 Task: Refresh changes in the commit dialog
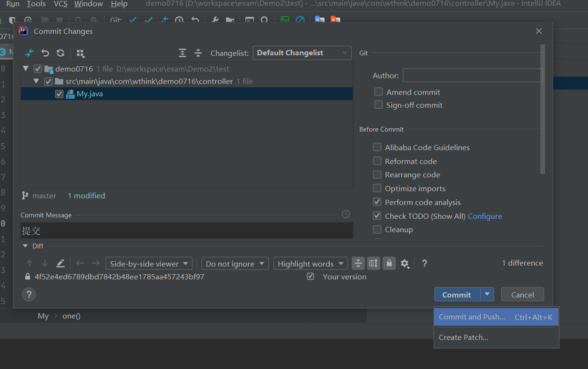click(x=61, y=53)
